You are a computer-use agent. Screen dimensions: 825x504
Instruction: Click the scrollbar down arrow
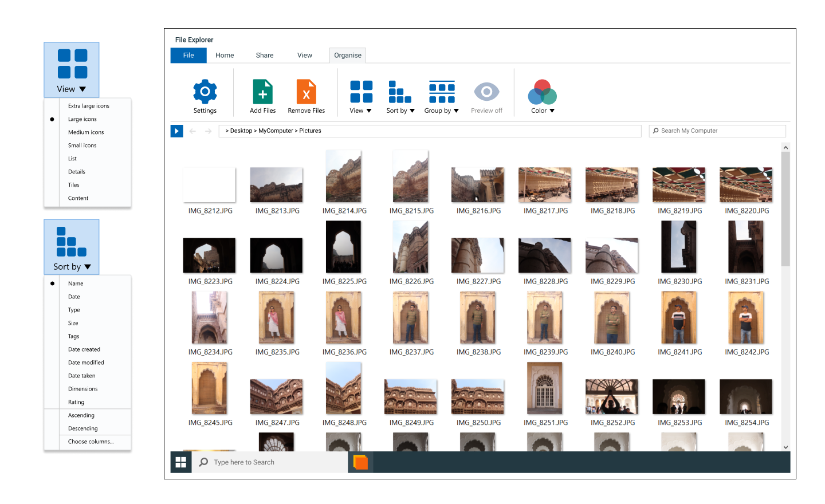pos(785,447)
